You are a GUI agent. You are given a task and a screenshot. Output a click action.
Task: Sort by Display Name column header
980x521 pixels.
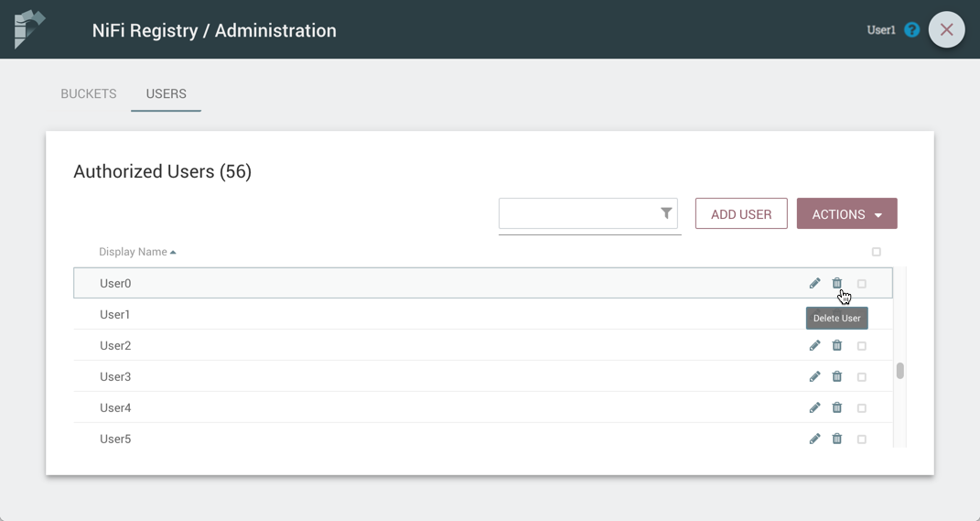134,252
